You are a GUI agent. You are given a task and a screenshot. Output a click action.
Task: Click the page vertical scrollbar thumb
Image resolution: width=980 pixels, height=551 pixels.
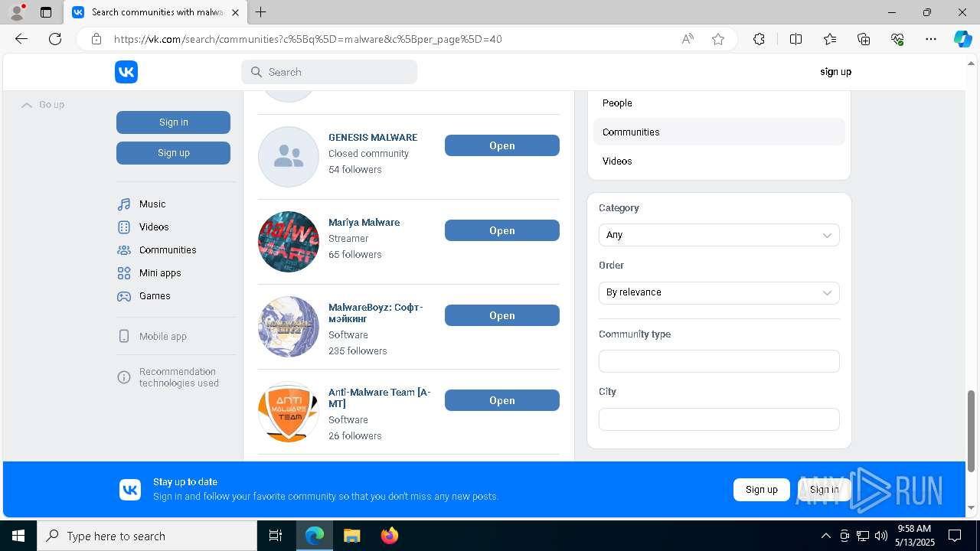pos(972,431)
